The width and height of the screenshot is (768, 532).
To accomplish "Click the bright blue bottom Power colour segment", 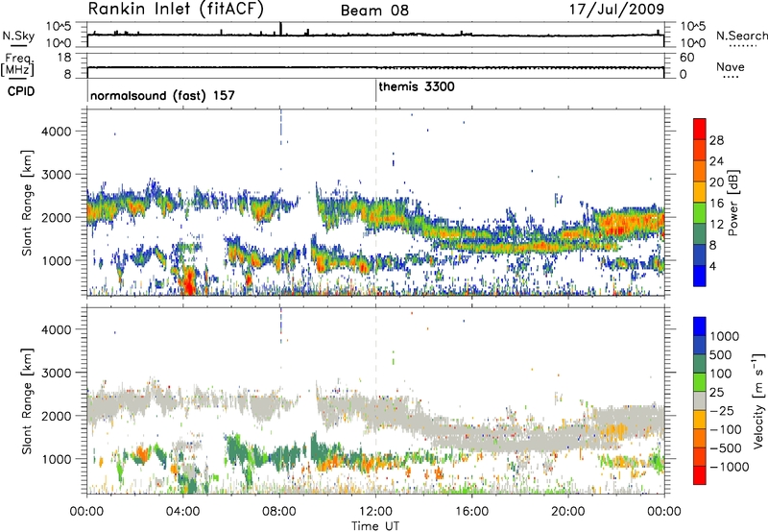I will point(700,276).
